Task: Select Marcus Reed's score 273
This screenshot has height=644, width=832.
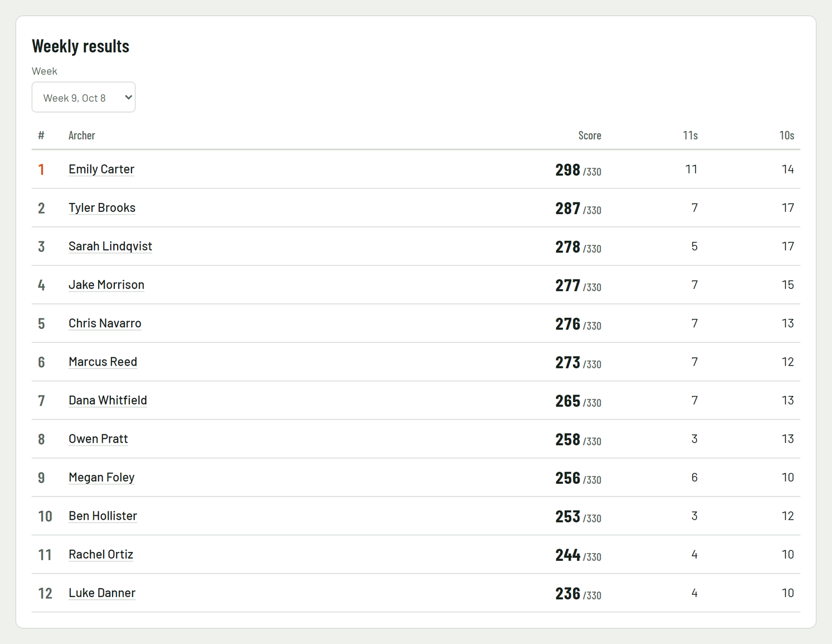Action: pyautogui.click(x=567, y=363)
